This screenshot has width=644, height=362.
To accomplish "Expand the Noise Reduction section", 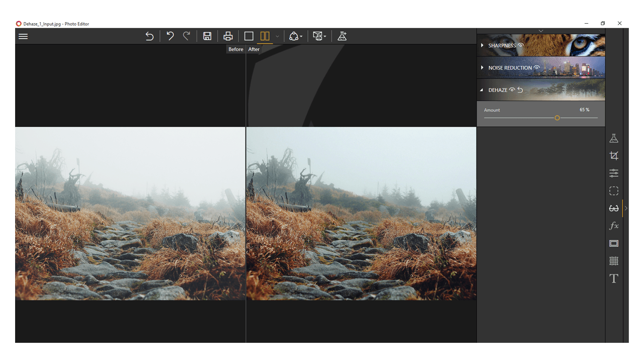I will click(483, 67).
